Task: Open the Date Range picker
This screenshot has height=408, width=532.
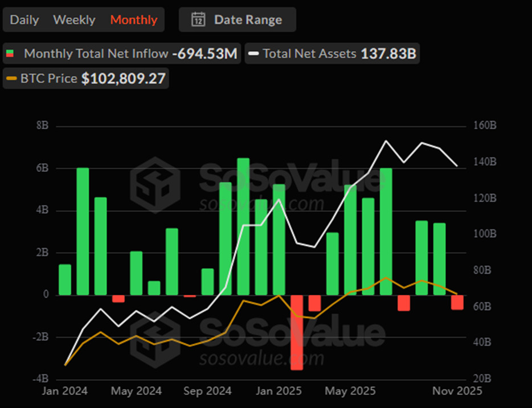Action: 247,20
